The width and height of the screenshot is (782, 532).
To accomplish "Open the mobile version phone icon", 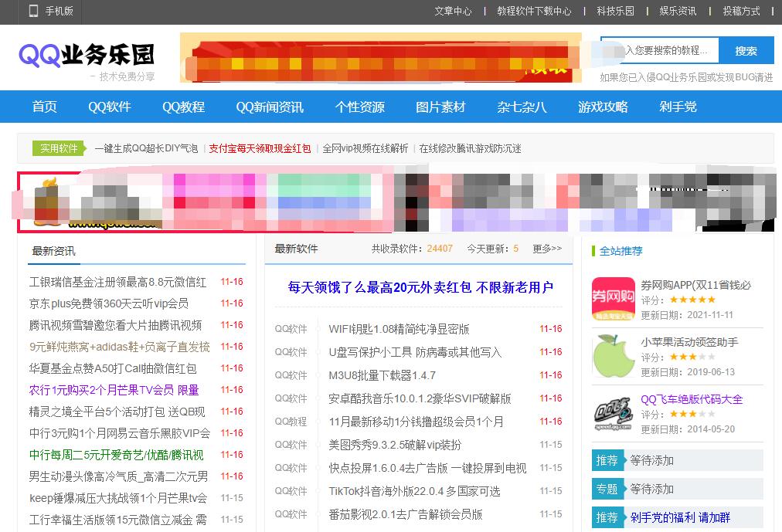I will (33, 11).
